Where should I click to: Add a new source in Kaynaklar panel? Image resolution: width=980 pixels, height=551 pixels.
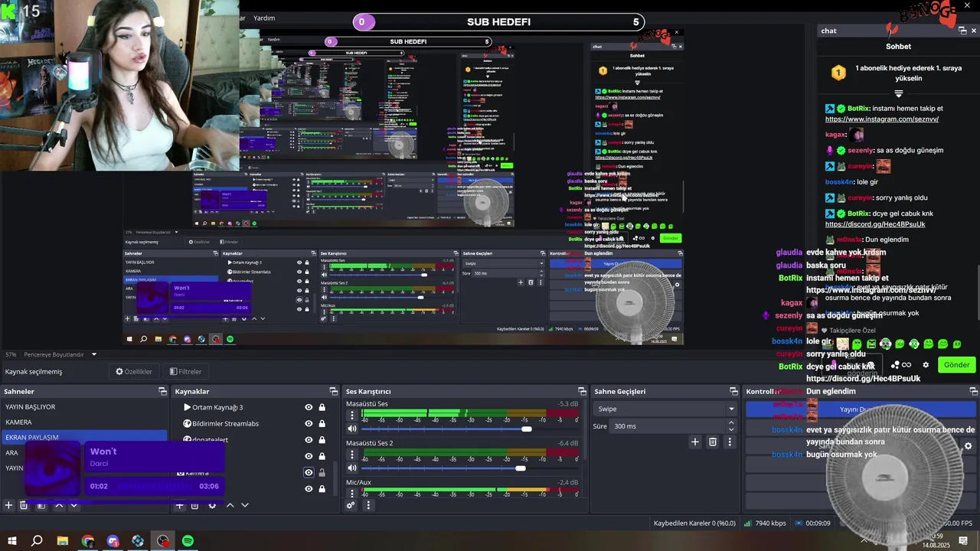(x=179, y=505)
